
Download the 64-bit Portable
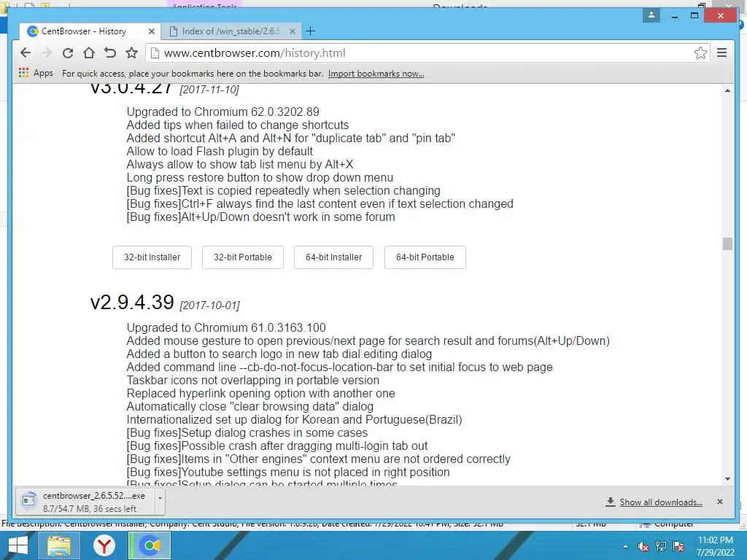point(425,257)
